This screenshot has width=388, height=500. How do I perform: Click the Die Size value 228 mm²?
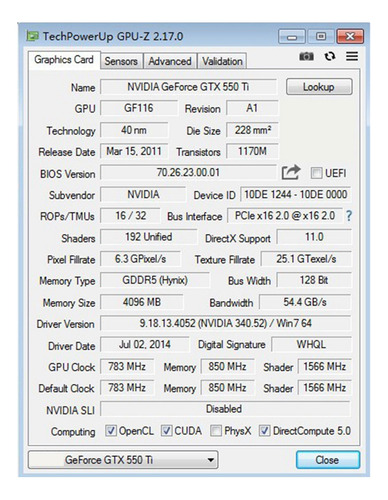(252, 130)
